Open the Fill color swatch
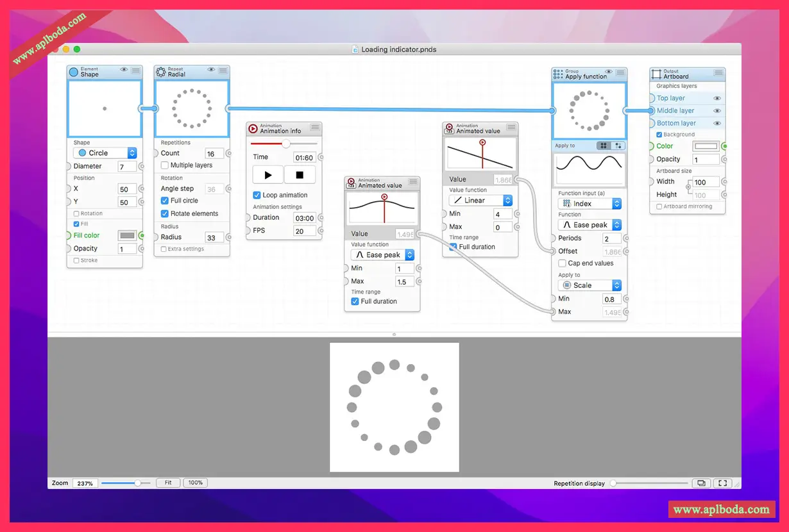789x532 pixels. coord(127,235)
